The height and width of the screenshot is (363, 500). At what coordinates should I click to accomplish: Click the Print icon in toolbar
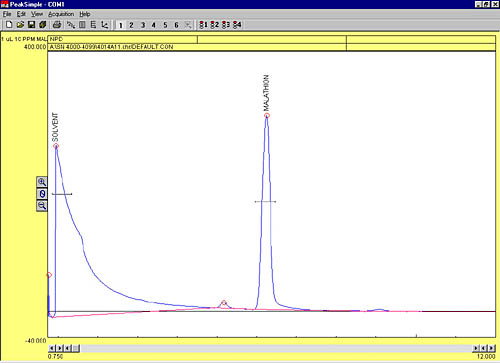[57, 24]
